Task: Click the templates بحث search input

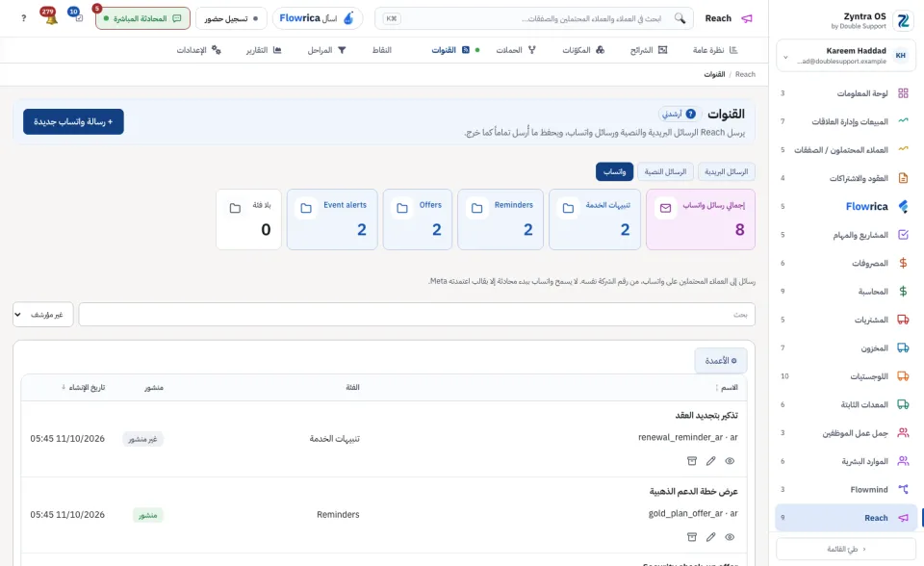Action: 417,314
